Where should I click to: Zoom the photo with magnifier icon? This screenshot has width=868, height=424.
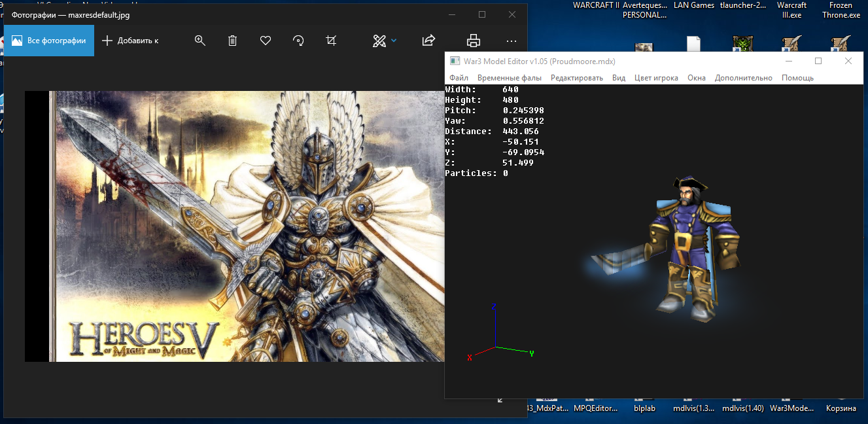(x=200, y=41)
